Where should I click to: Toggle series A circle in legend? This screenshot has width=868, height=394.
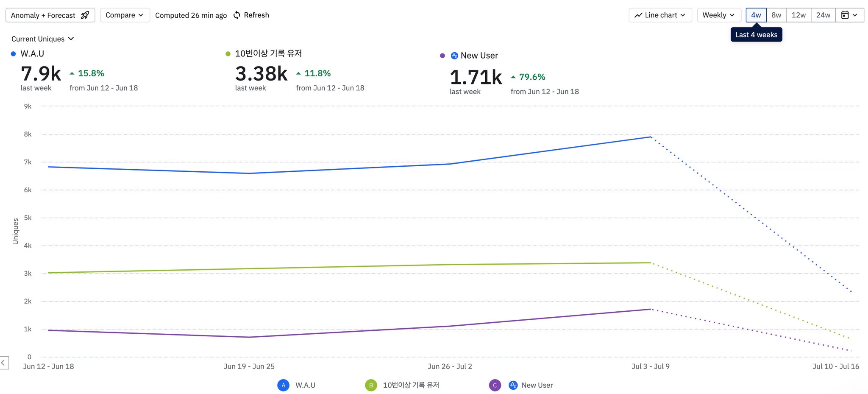(284, 385)
